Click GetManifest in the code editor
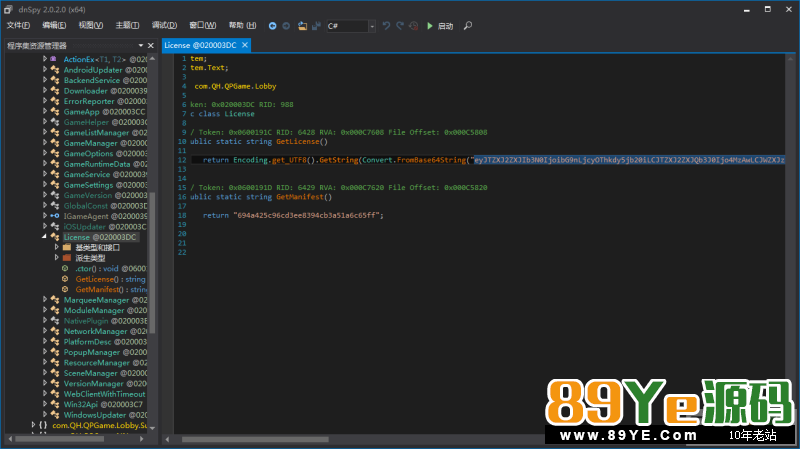The height and width of the screenshot is (449, 800). pyautogui.click(x=300, y=196)
